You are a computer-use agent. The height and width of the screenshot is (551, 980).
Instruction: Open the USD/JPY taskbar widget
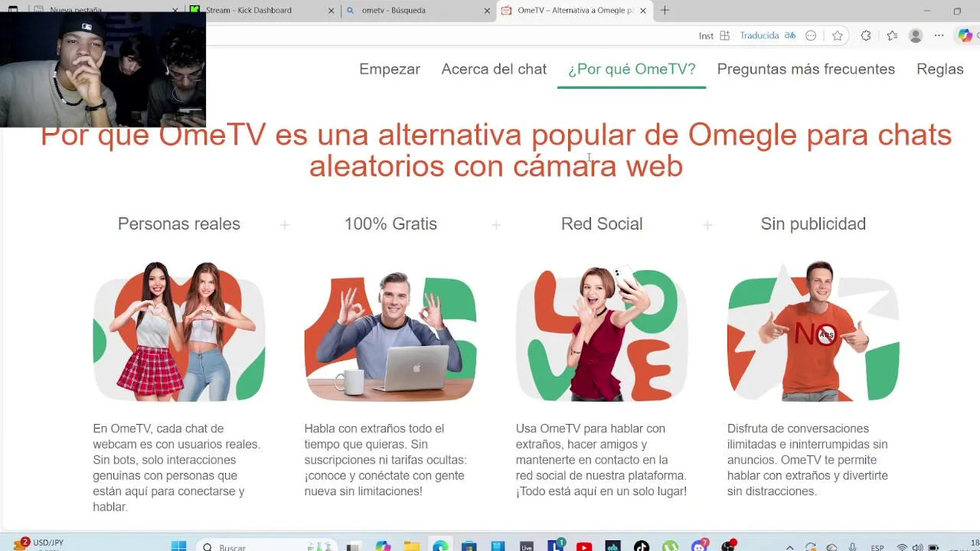click(38, 545)
